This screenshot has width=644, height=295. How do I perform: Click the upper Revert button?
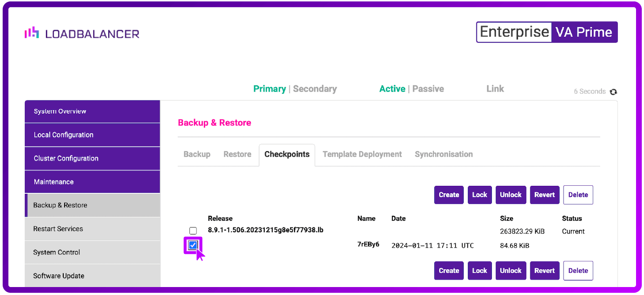(544, 195)
